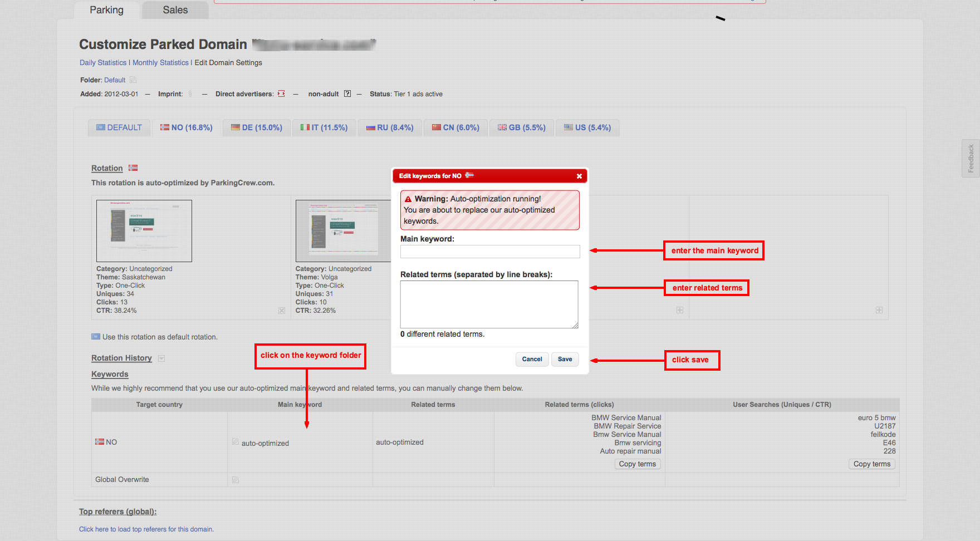
Task: Click the Global Overwrite edit pencil icon
Action: (x=236, y=480)
